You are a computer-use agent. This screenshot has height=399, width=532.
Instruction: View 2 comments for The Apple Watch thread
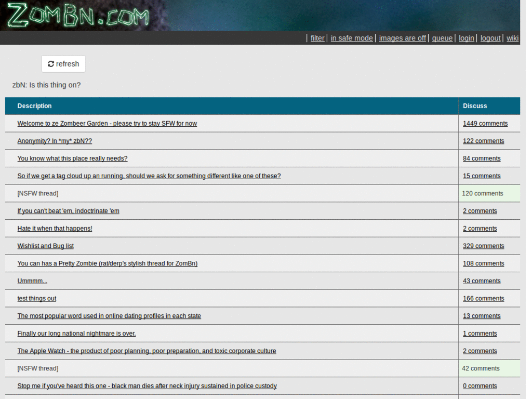480,351
